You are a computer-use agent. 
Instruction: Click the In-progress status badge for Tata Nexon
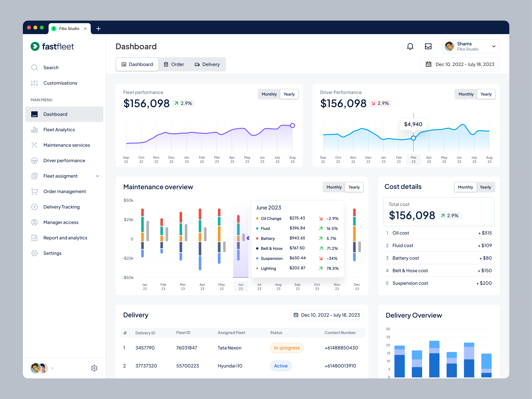click(x=287, y=348)
